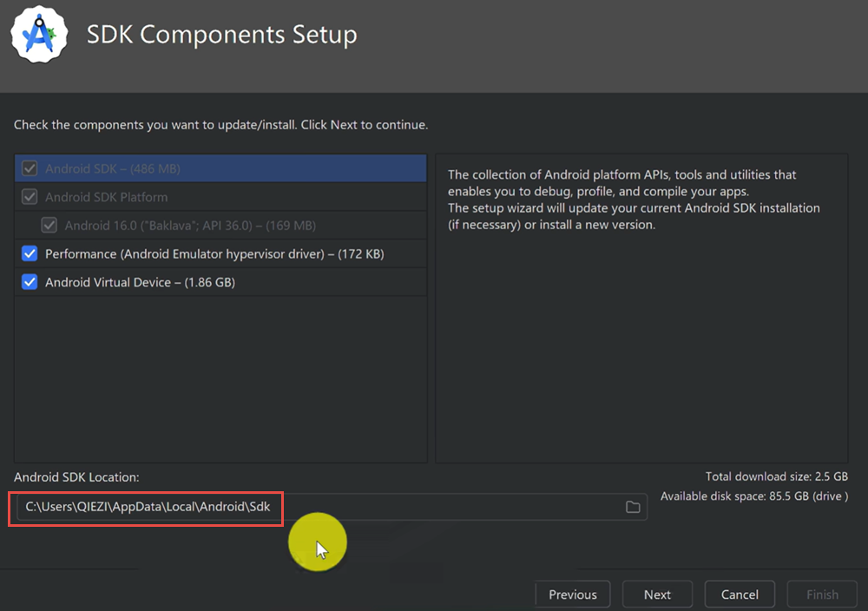868x611 pixels.
Task: Select the Android SDK Platform row label
Action: click(x=106, y=197)
